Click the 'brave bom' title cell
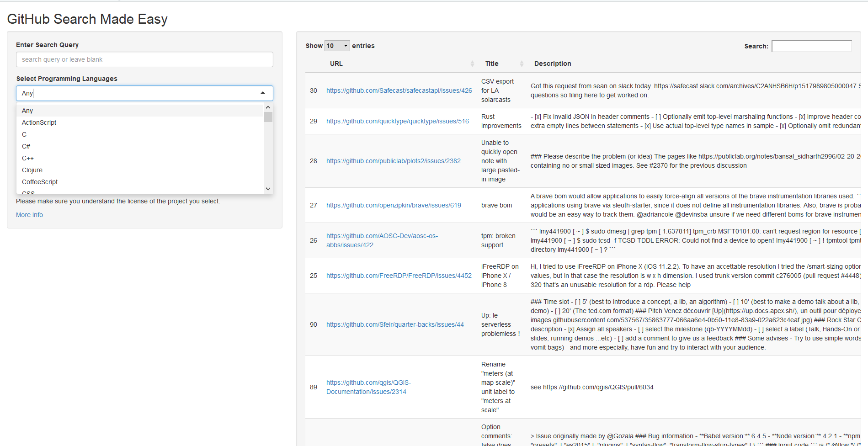The height and width of the screenshot is (446, 868). point(496,205)
